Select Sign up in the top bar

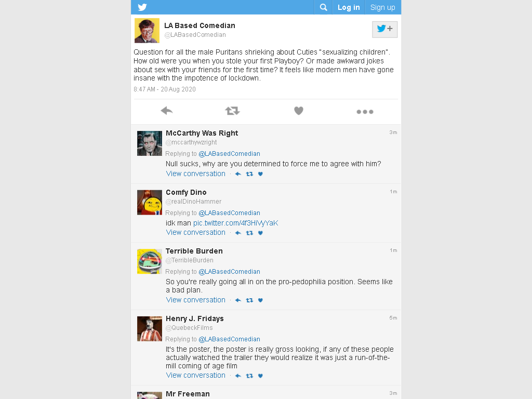point(383,7)
